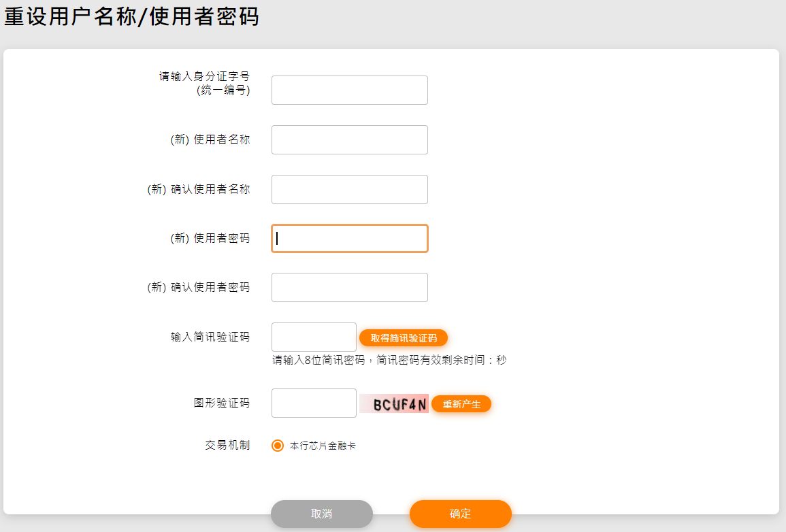Select the (新) 使用者密码 input field

pos(349,239)
